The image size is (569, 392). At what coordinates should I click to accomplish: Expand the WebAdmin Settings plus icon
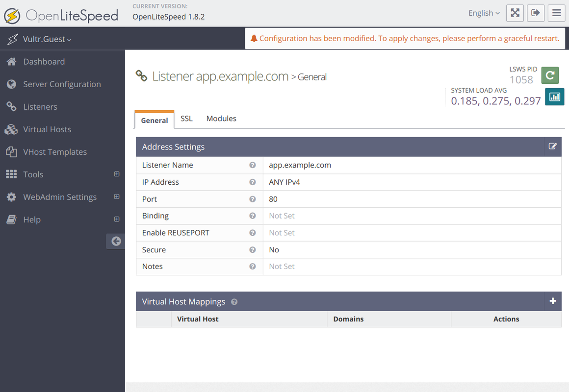[x=116, y=196]
